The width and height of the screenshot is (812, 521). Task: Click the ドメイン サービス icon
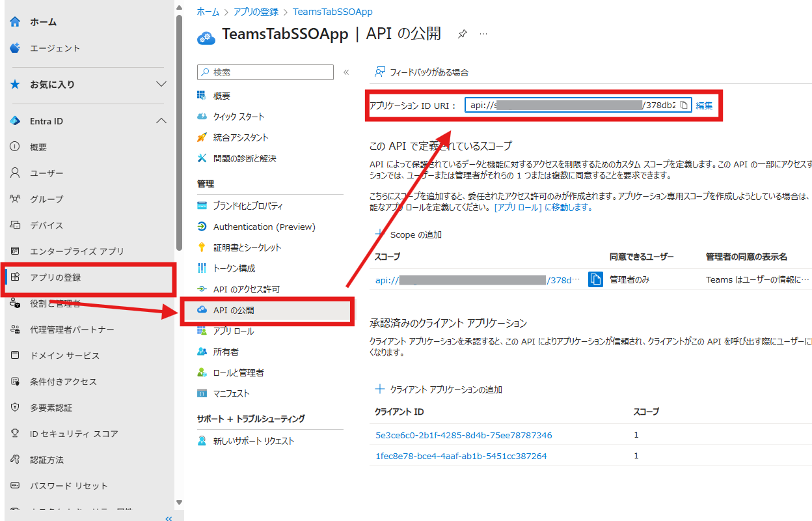(x=15, y=356)
